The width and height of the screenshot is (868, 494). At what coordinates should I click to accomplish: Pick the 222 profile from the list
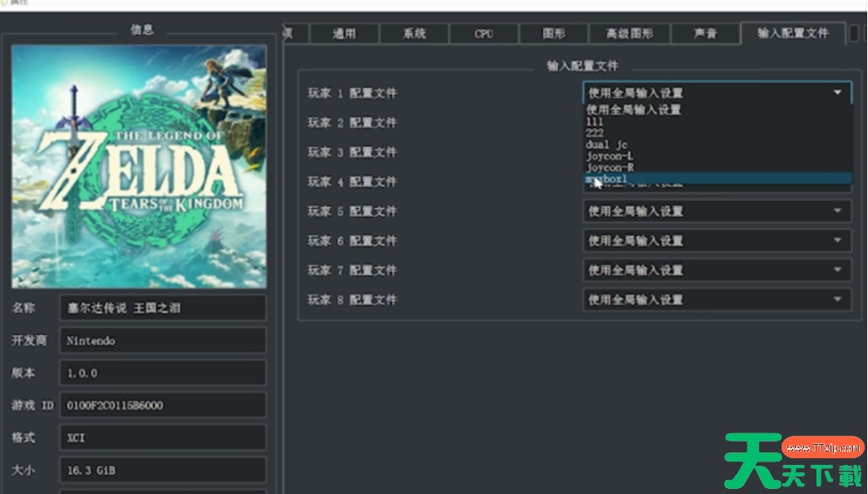[x=718, y=133]
